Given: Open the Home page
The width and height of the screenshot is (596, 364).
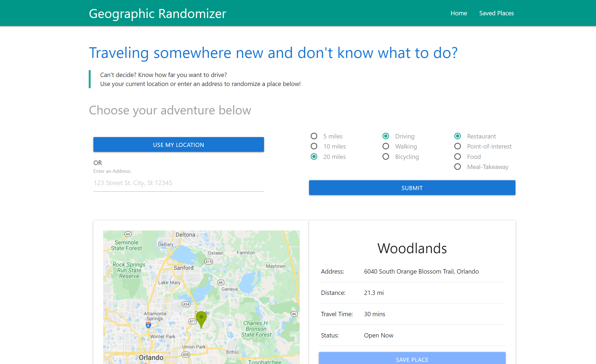Looking at the screenshot, I should (x=459, y=13).
